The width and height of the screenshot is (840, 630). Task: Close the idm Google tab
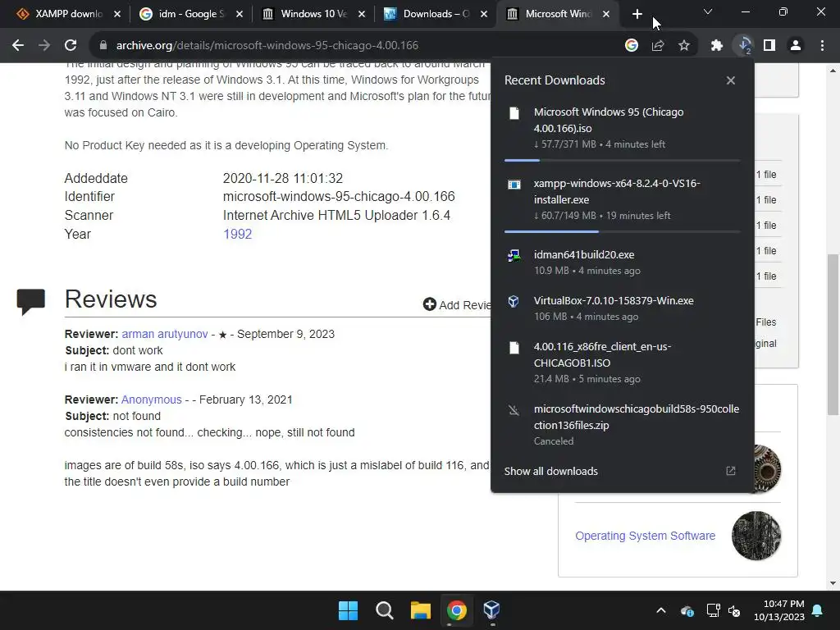click(240, 14)
